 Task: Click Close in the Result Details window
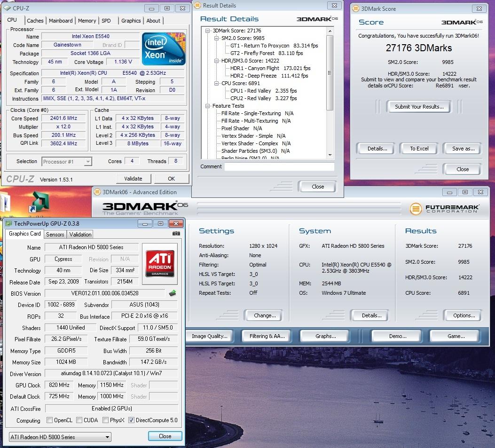coord(318,187)
